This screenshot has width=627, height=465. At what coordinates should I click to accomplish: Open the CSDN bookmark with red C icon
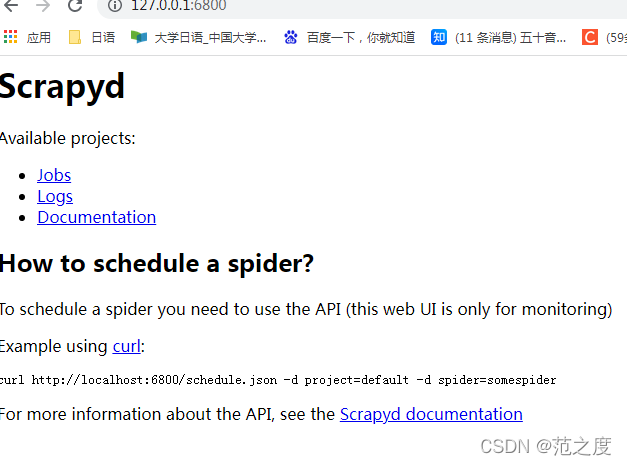pos(604,38)
